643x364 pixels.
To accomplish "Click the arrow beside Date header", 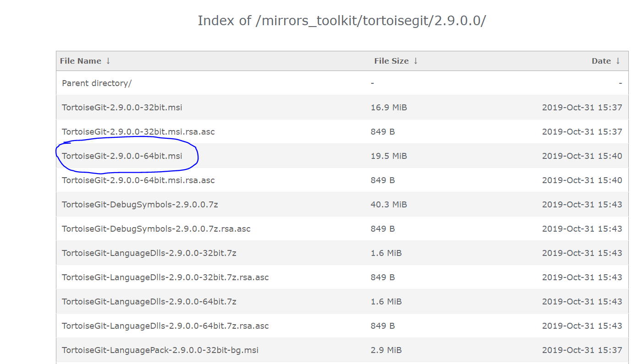I will [x=618, y=61].
